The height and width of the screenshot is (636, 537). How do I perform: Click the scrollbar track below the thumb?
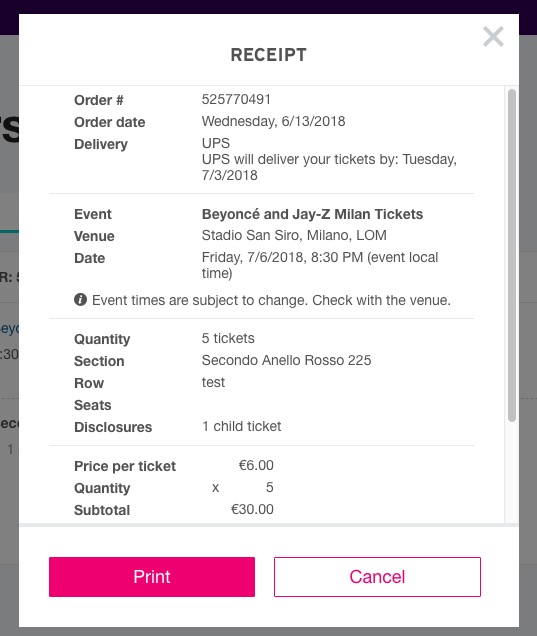[x=511, y=473]
